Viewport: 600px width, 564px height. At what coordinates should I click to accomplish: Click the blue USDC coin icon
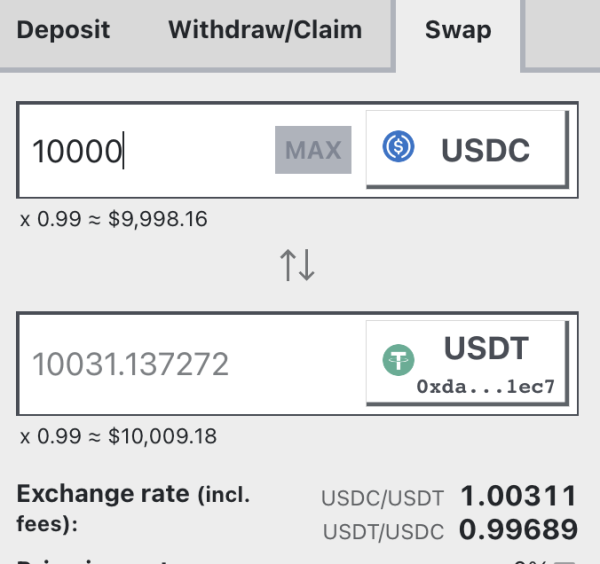[400, 149]
